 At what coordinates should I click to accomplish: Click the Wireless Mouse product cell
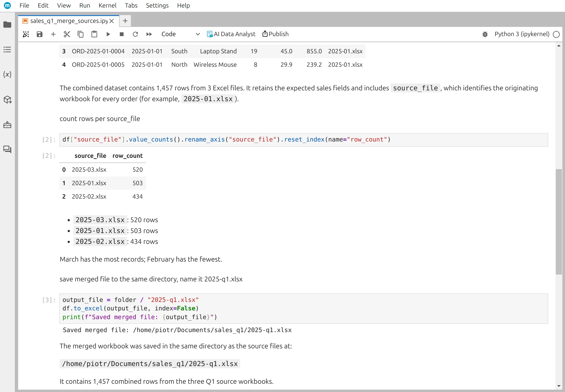pos(215,65)
